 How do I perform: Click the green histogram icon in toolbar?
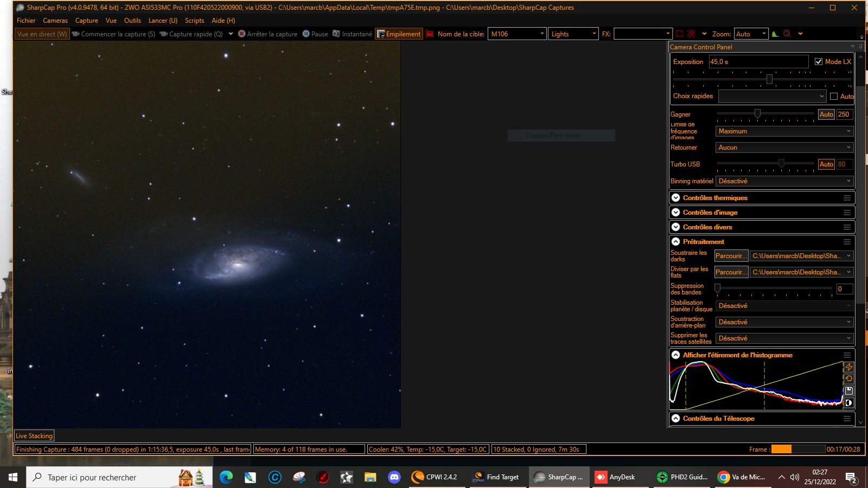[775, 34]
